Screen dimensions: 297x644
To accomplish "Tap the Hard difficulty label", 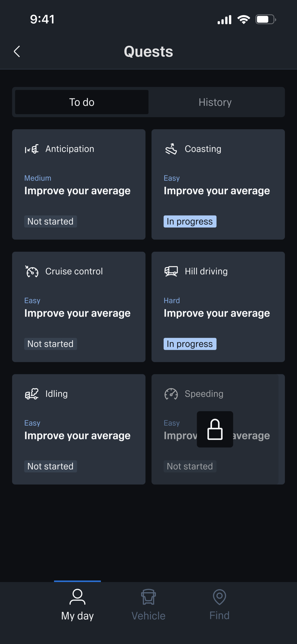I will pyautogui.click(x=172, y=300).
